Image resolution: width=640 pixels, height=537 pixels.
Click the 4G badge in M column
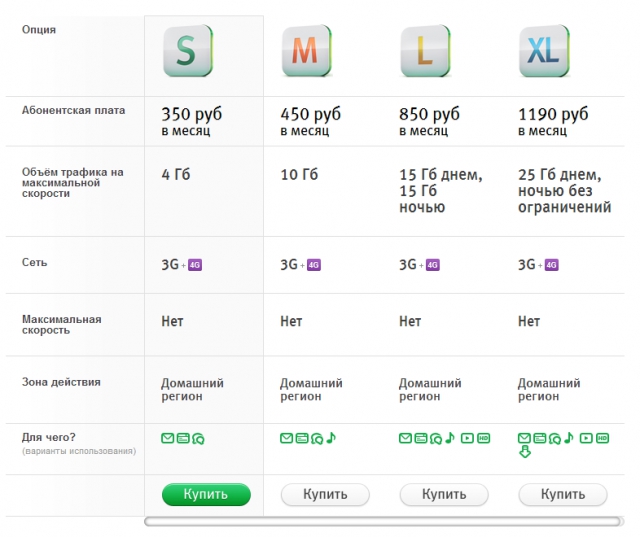pos(313,265)
